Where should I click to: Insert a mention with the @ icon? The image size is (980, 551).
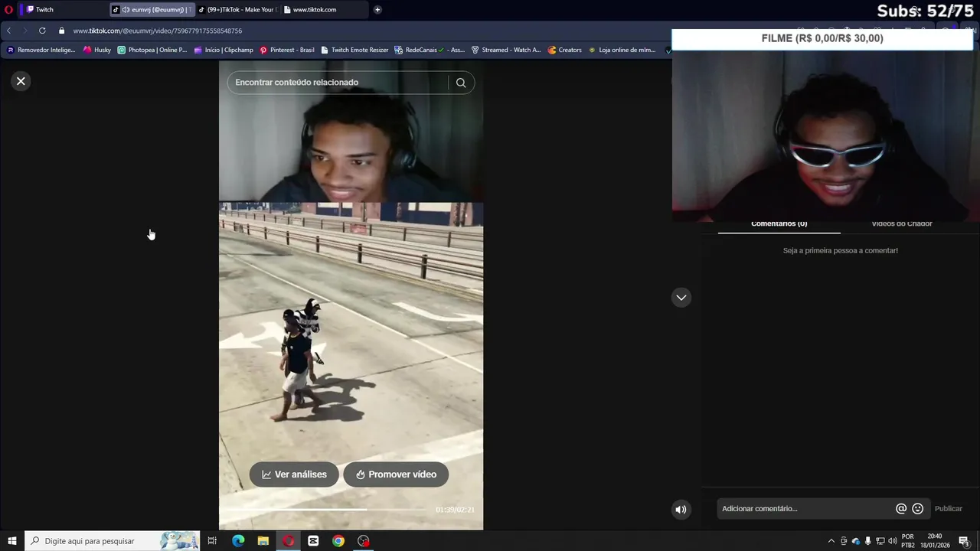coord(901,509)
